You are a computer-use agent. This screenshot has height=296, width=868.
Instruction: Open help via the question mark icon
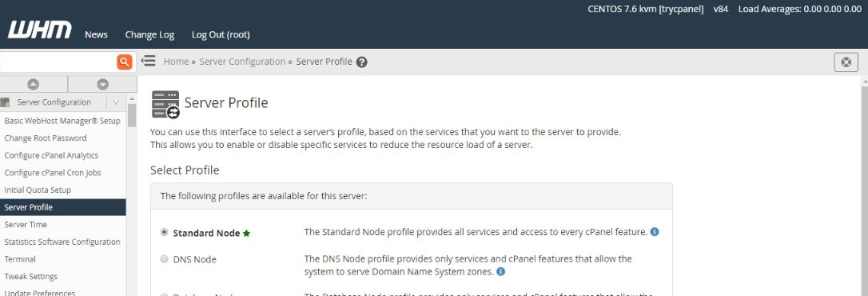click(361, 62)
